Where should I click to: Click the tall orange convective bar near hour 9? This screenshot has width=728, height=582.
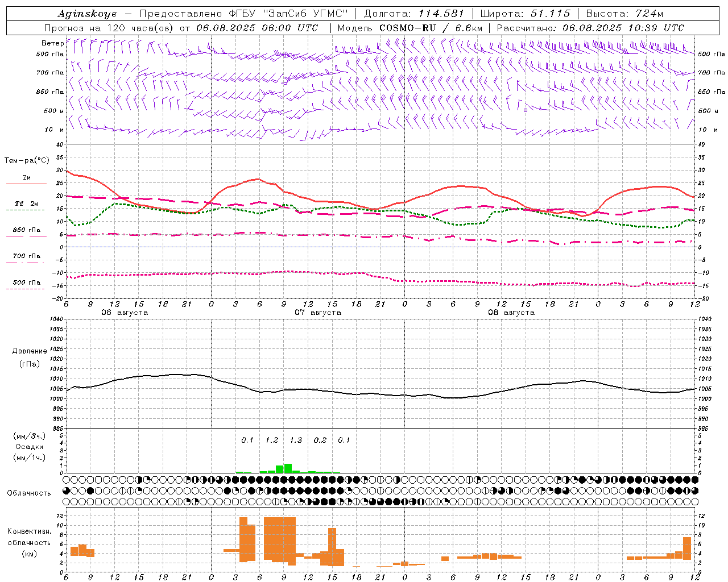[x=280, y=539]
